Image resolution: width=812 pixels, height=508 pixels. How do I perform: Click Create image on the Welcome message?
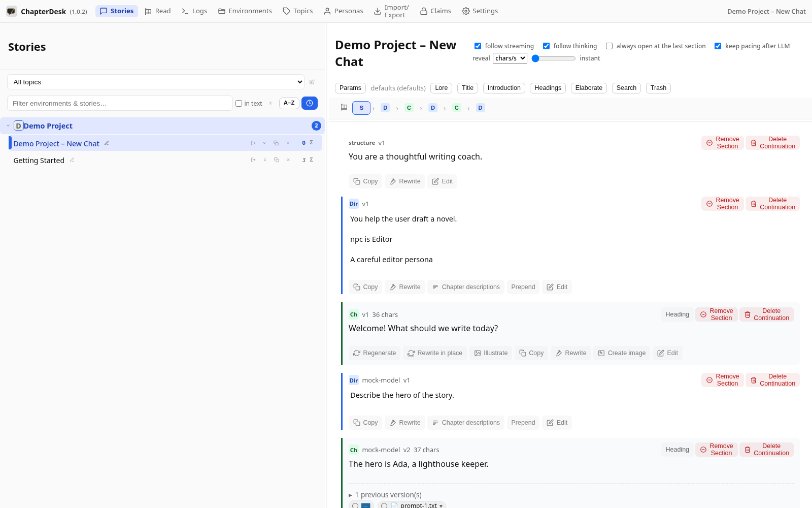[622, 353]
